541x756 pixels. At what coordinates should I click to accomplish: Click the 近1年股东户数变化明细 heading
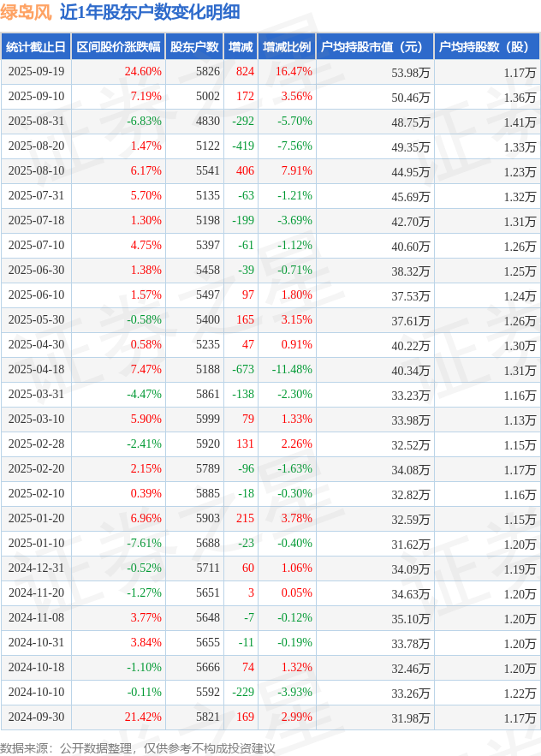coord(150,12)
